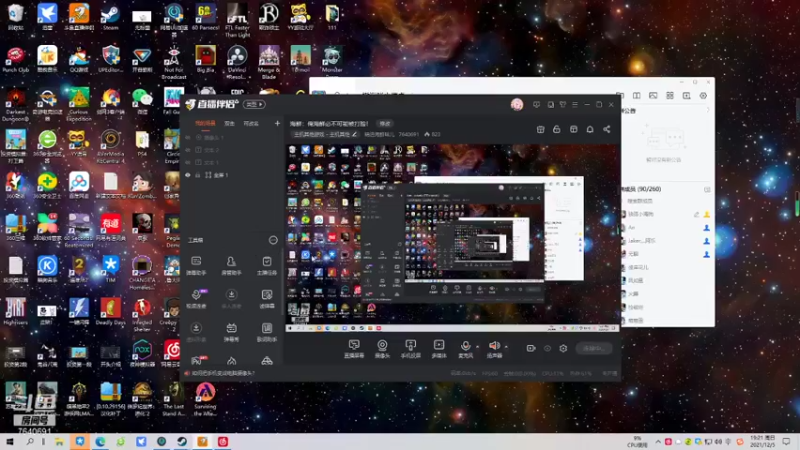The image size is (800, 450).
Task: Toggle lock on the 全屏 1 source
Action: [198, 175]
